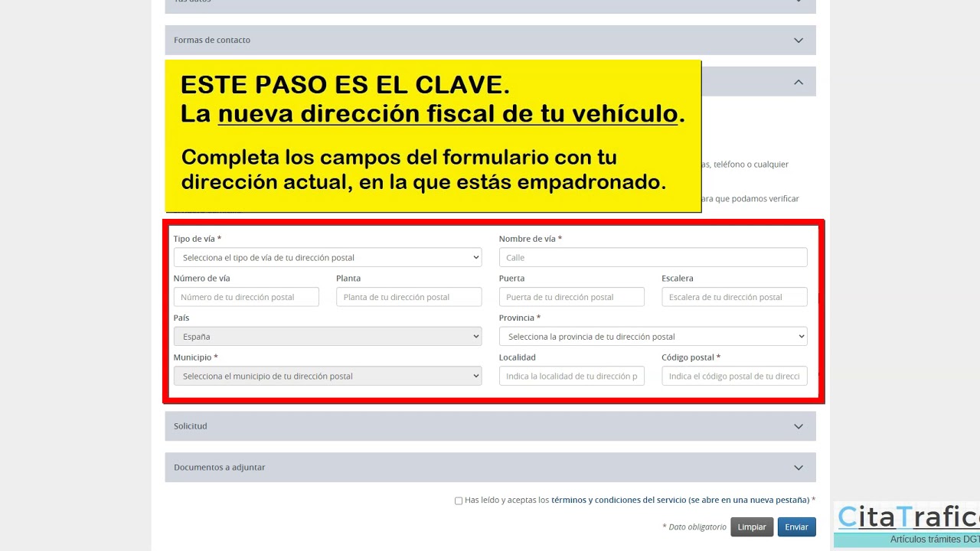Viewport: 980px width, 551px height.
Task: Click the Planta input field
Action: (408, 297)
